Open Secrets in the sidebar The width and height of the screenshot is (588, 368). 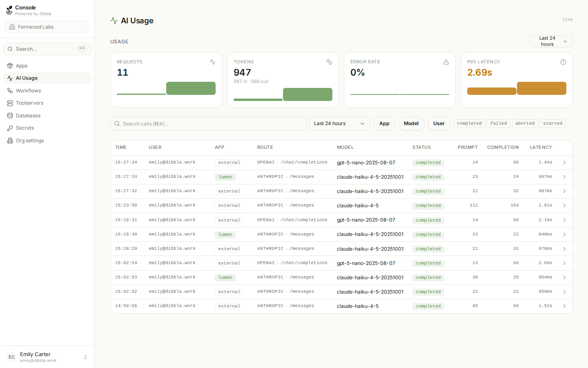click(x=47, y=128)
